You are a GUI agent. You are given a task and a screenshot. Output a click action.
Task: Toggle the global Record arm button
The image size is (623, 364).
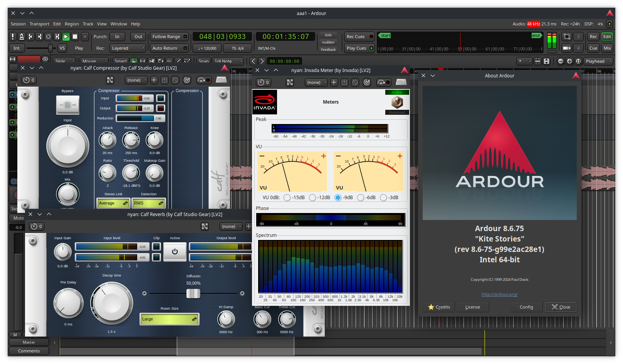click(85, 37)
